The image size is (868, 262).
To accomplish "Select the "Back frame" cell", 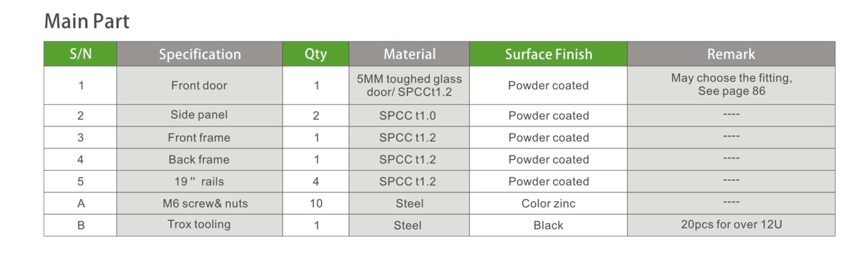I will [x=199, y=159].
